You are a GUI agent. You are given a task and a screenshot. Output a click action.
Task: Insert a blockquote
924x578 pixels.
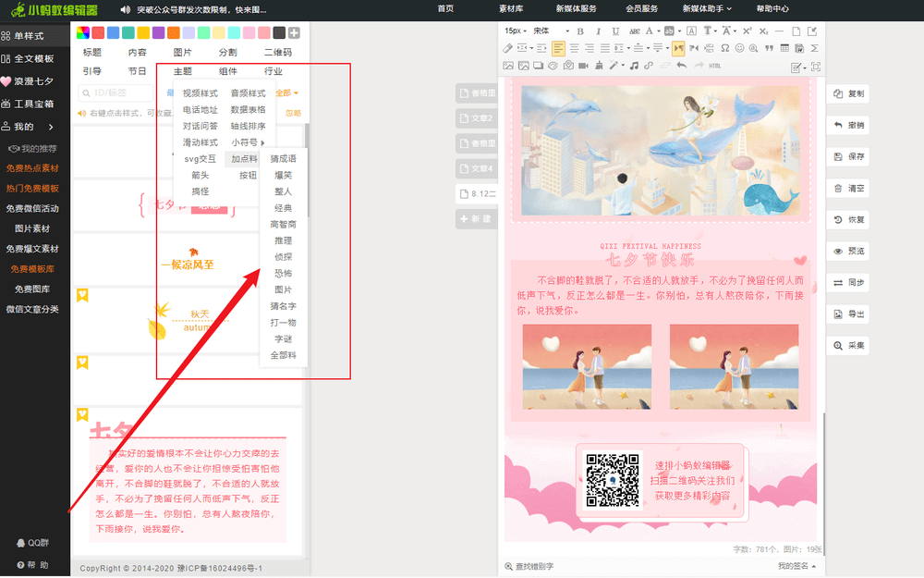pos(769,48)
